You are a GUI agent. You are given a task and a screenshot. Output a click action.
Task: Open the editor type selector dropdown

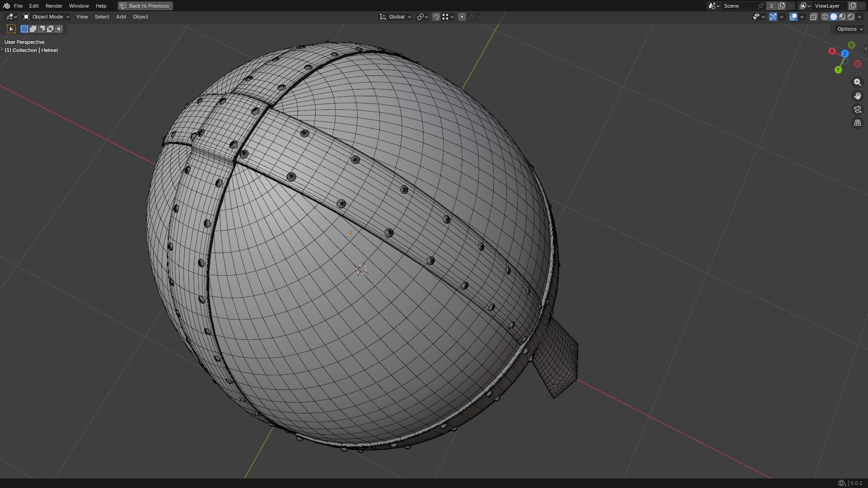11,17
